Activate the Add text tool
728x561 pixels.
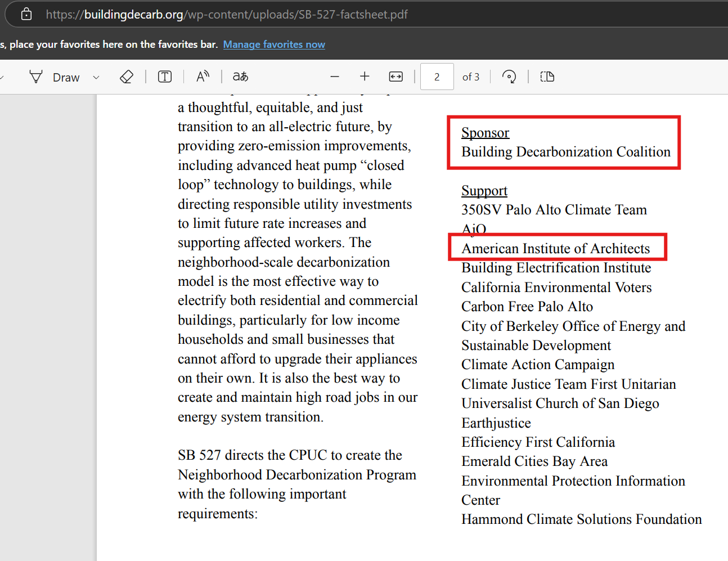click(x=165, y=77)
